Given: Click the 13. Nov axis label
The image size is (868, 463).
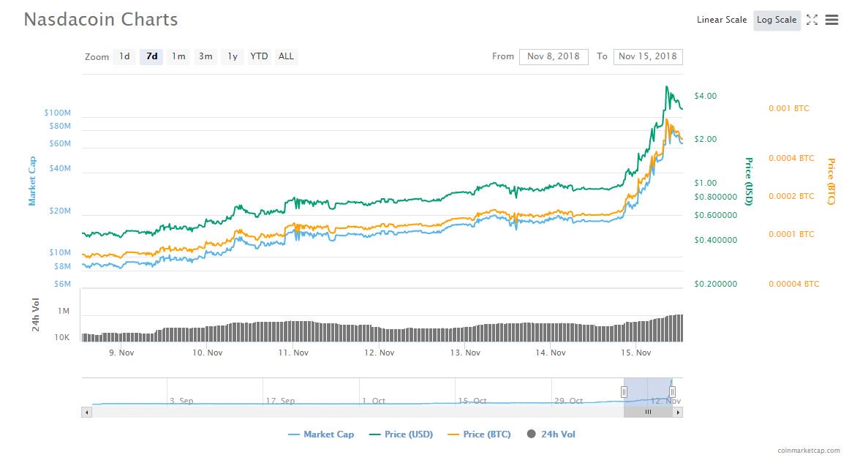Looking at the screenshot, I should pos(464,353).
